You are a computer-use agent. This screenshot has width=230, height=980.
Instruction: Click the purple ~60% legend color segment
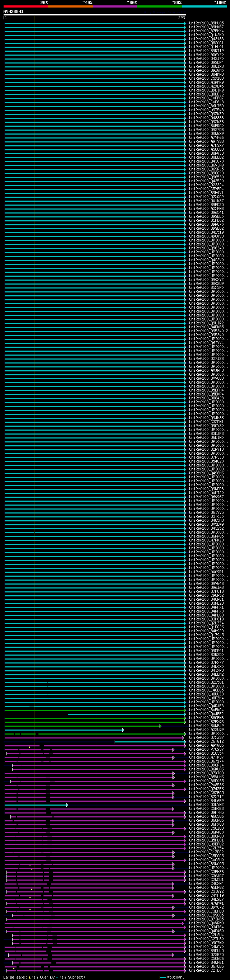pyautogui.click(x=115, y=6)
